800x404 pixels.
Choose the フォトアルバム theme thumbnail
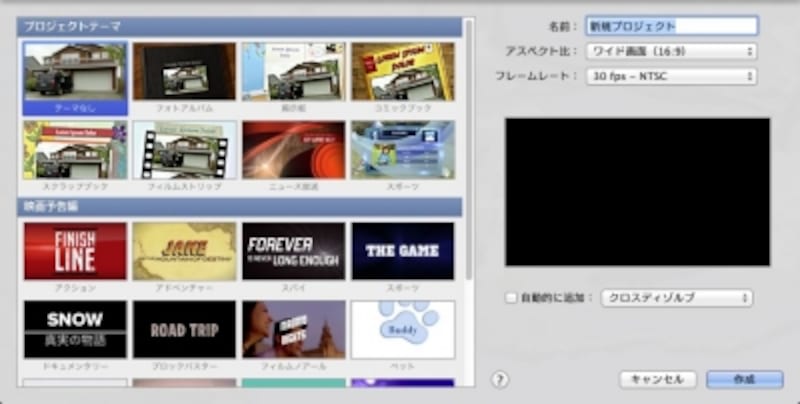184,71
